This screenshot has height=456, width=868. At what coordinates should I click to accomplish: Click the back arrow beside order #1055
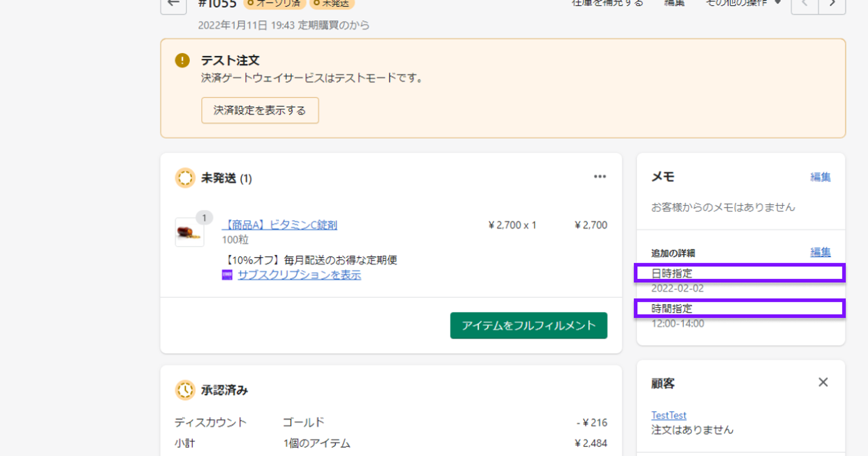[x=174, y=4]
